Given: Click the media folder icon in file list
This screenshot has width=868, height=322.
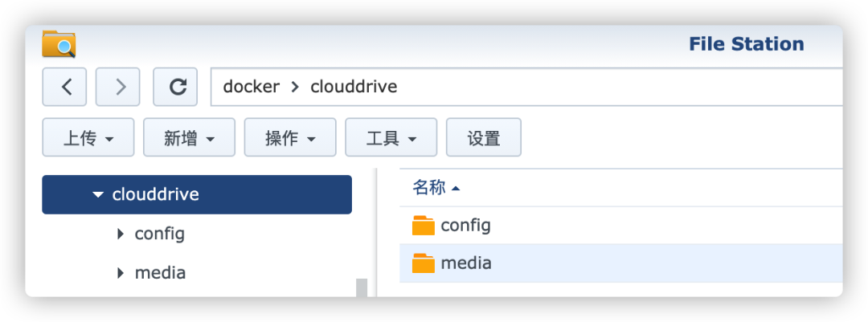Looking at the screenshot, I should point(424,263).
